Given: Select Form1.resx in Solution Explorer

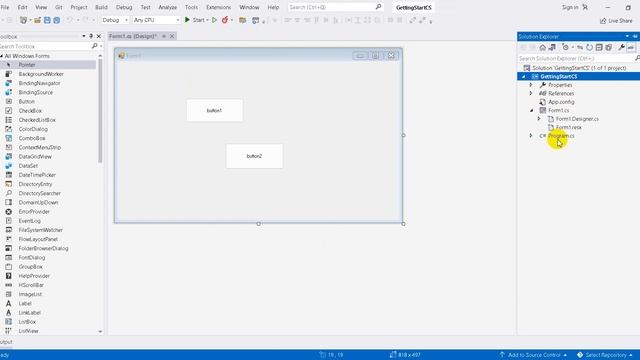Looking at the screenshot, I should pyautogui.click(x=569, y=127).
